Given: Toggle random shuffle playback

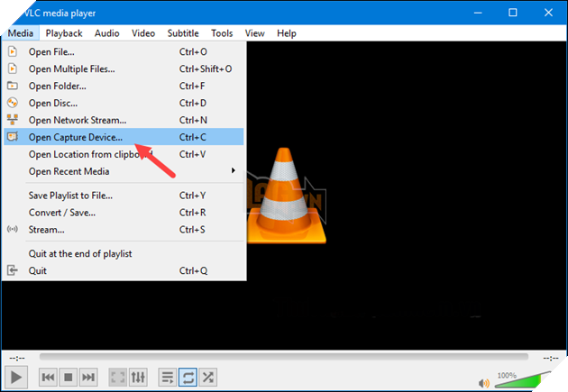Looking at the screenshot, I should pyautogui.click(x=208, y=378).
